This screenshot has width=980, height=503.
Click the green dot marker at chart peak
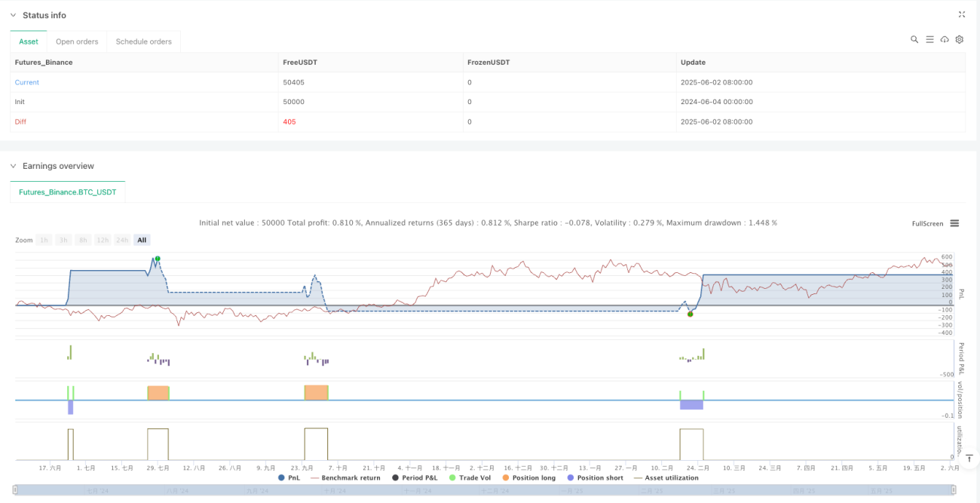(x=158, y=259)
